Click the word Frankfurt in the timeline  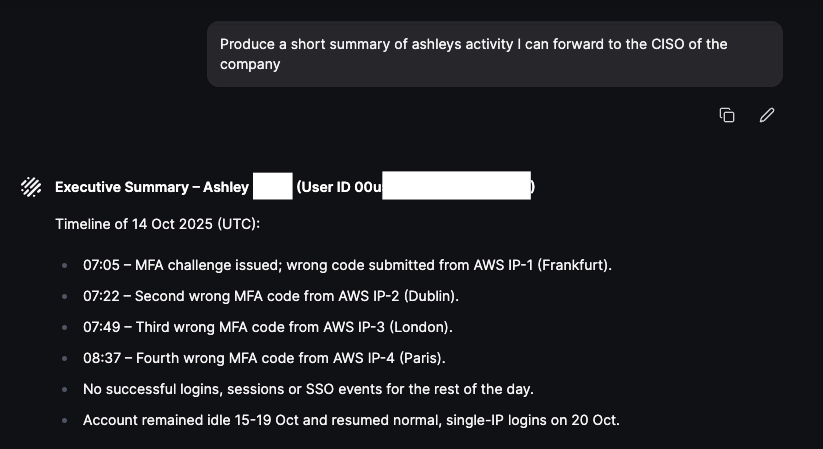[577, 265]
